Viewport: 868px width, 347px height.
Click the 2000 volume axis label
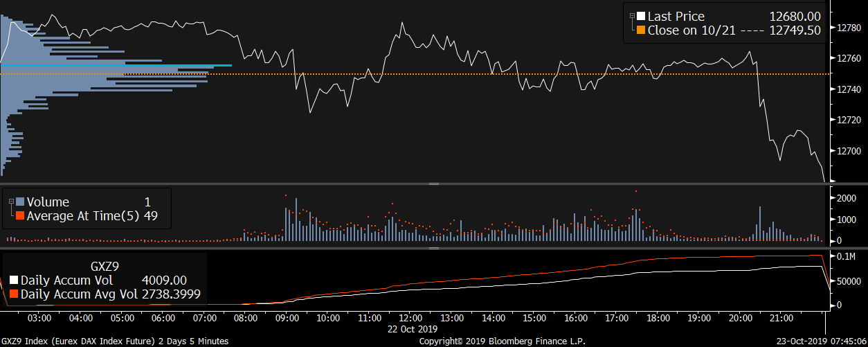[x=847, y=198]
